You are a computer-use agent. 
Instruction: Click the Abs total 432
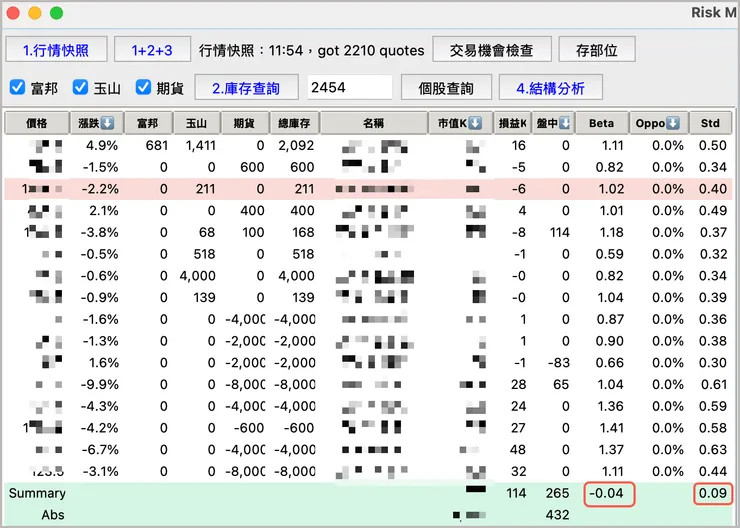click(558, 515)
